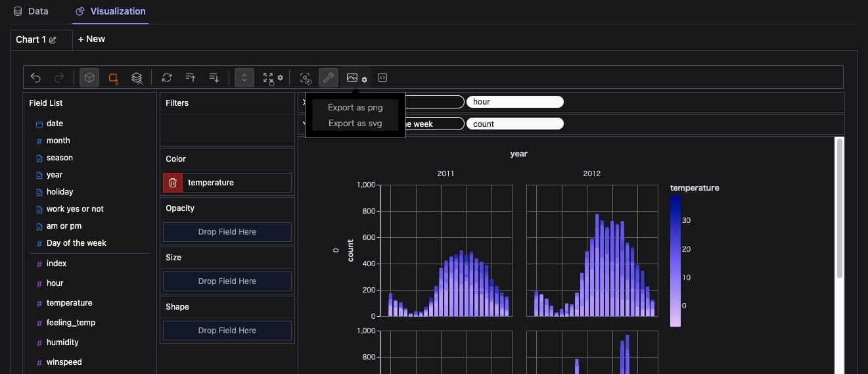The height and width of the screenshot is (374, 868).
Task: Sort descending using the toolbar icon
Action: point(214,78)
